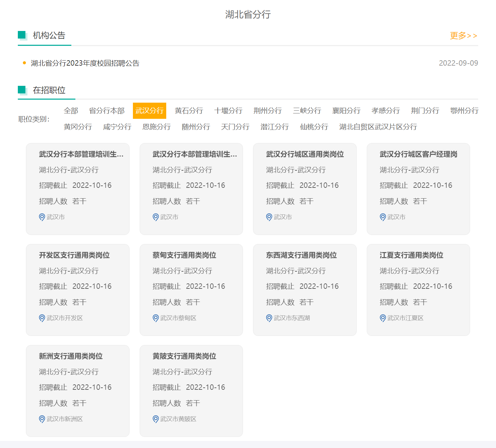Viewport: 496px width, 448px height.
Task: Switch to 襄阳分行 category
Action: coord(346,111)
